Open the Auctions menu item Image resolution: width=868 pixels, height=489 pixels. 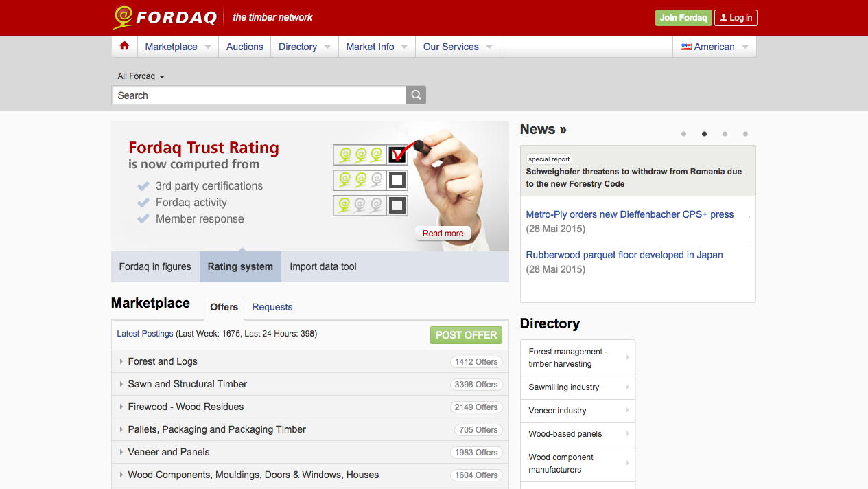click(244, 47)
